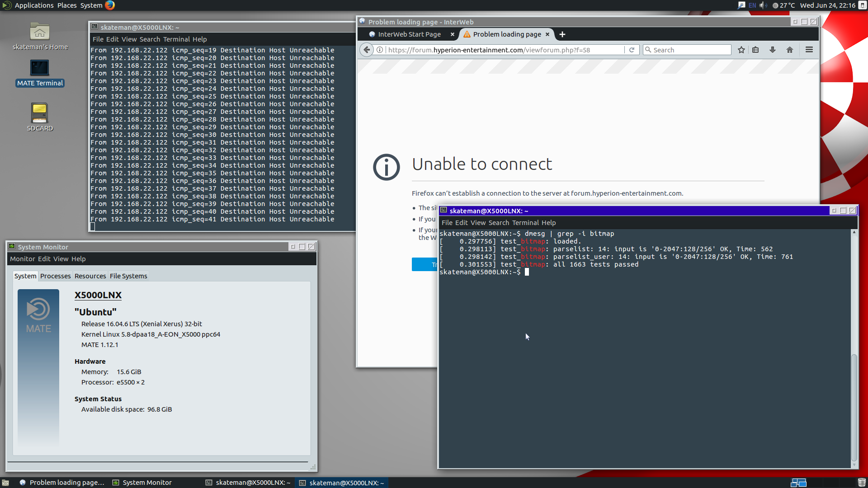Viewport: 868px width, 488px height.
Task: Switch to the Processes tab in System Monitor
Action: point(55,276)
